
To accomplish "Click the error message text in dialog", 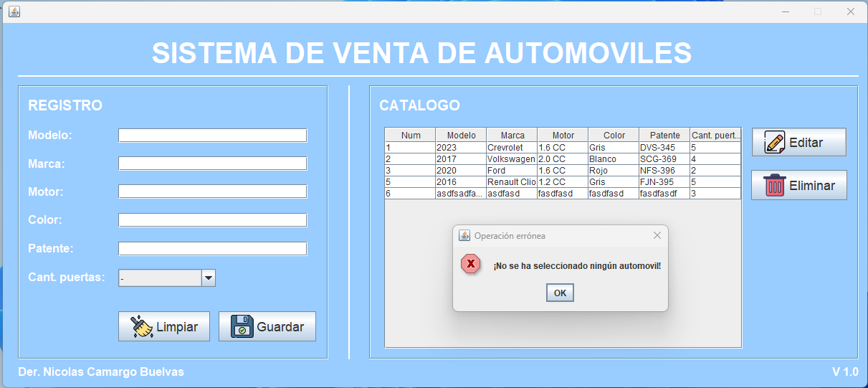I will coord(577,266).
